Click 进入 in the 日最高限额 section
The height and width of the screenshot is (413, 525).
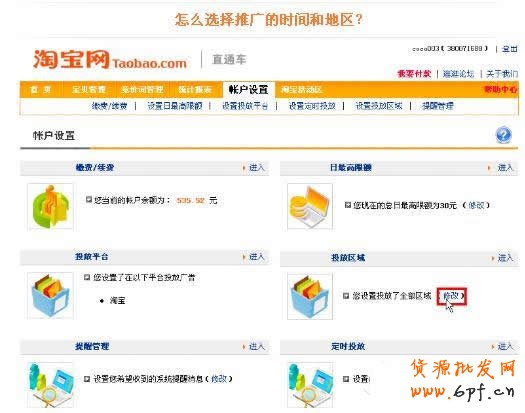coord(505,167)
